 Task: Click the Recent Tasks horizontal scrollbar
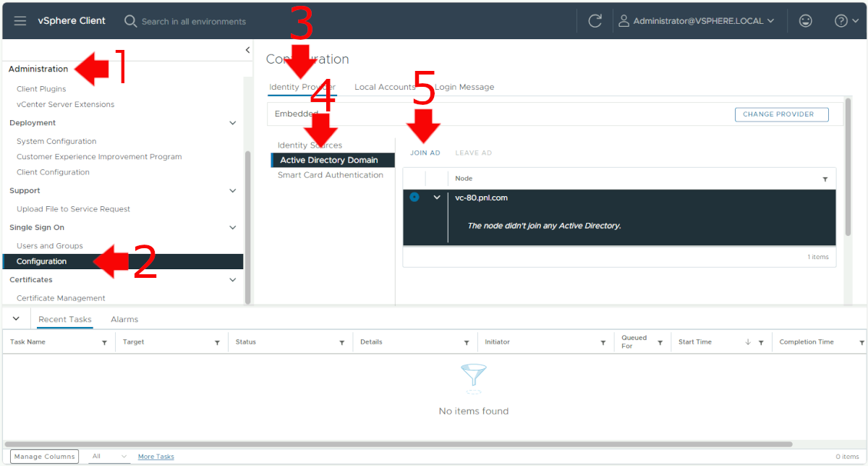click(x=399, y=444)
